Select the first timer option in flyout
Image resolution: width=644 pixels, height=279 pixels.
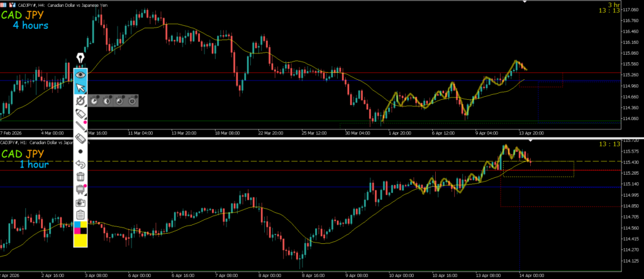click(x=94, y=100)
